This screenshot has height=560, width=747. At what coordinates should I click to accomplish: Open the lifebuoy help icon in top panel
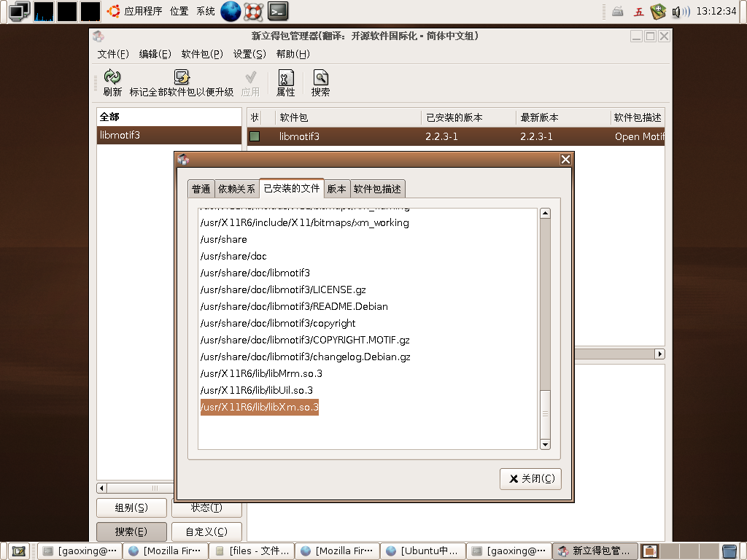tap(253, 12)
